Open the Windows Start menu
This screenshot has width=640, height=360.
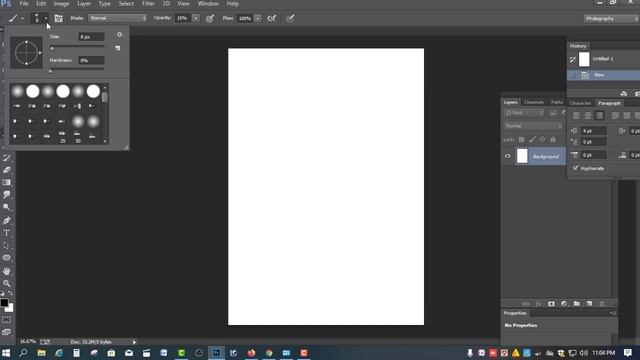6,353
